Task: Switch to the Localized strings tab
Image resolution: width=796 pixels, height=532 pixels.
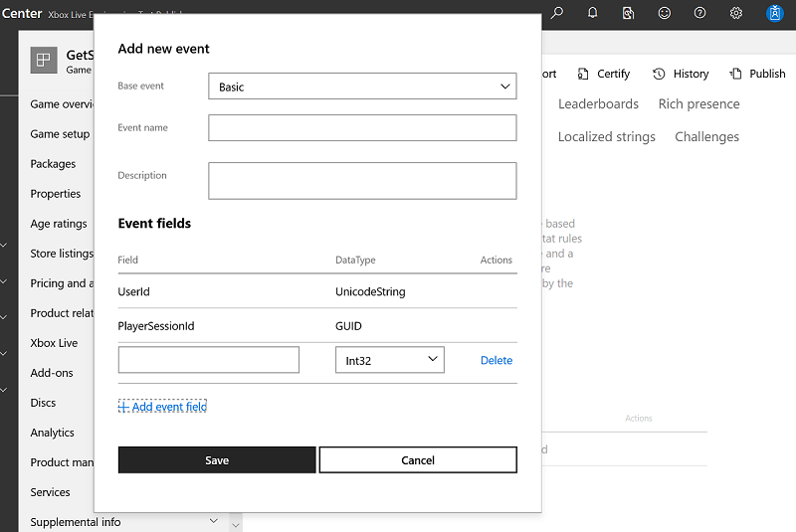Action: tap(607, 137)
